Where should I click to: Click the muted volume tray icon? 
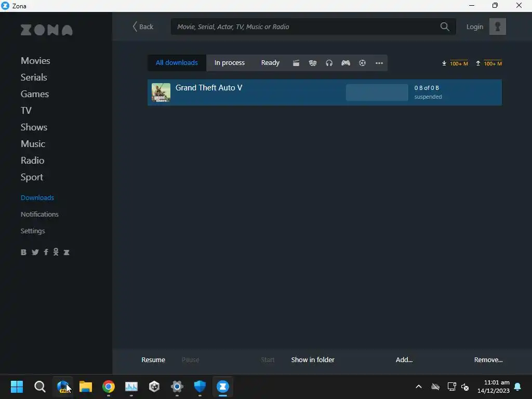click(x=465, y=387)
